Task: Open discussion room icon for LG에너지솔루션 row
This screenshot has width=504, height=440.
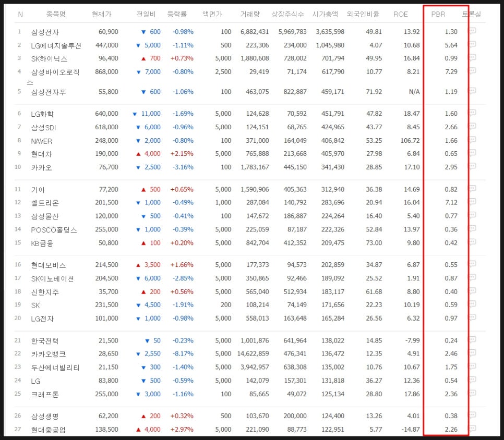Action: [x=472, y=45]
